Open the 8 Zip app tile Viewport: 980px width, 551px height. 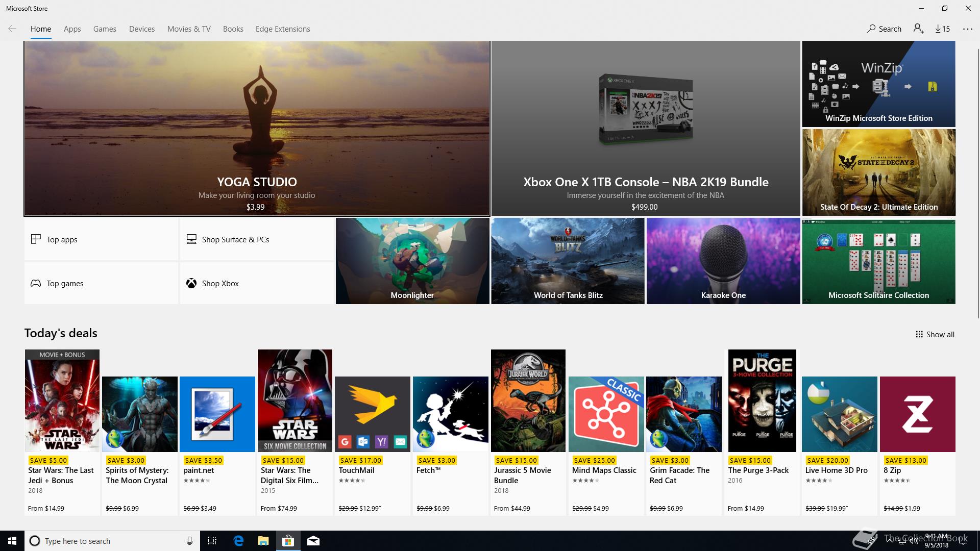[x=917, y=445]
